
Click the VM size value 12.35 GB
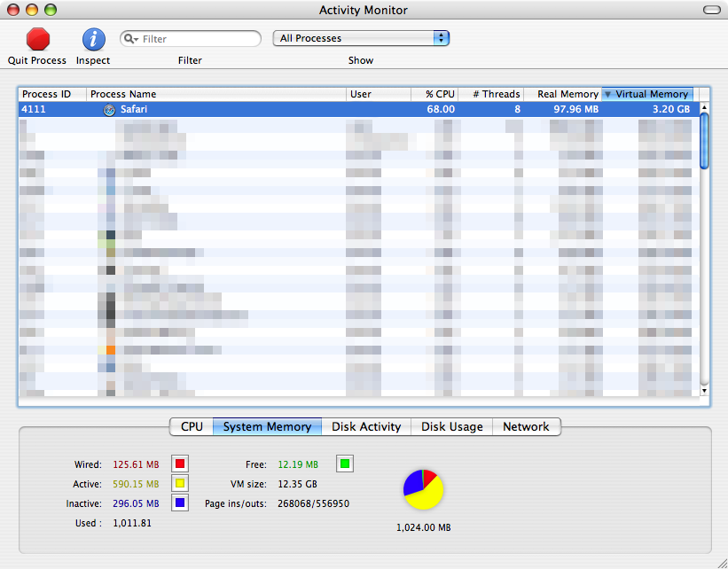click(x=298, y=484)
